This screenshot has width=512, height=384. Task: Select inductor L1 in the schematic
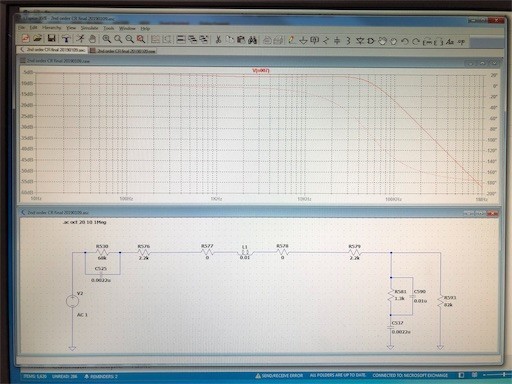[245, 253]
